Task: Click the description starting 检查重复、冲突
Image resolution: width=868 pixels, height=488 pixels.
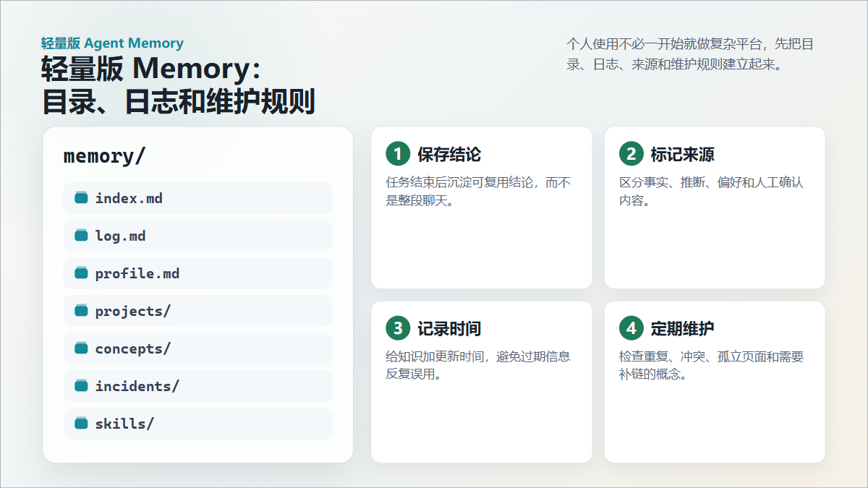Action: tap(712, 366)
